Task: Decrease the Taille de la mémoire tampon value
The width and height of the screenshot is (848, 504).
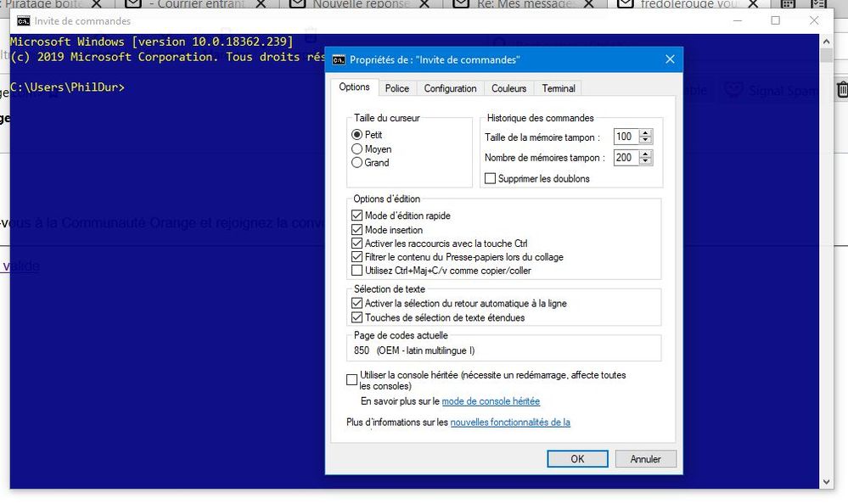Action: click(645, 140)
